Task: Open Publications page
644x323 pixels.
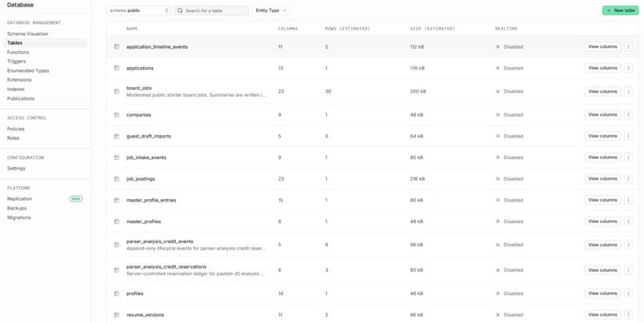Action: [x=21, y=98]
